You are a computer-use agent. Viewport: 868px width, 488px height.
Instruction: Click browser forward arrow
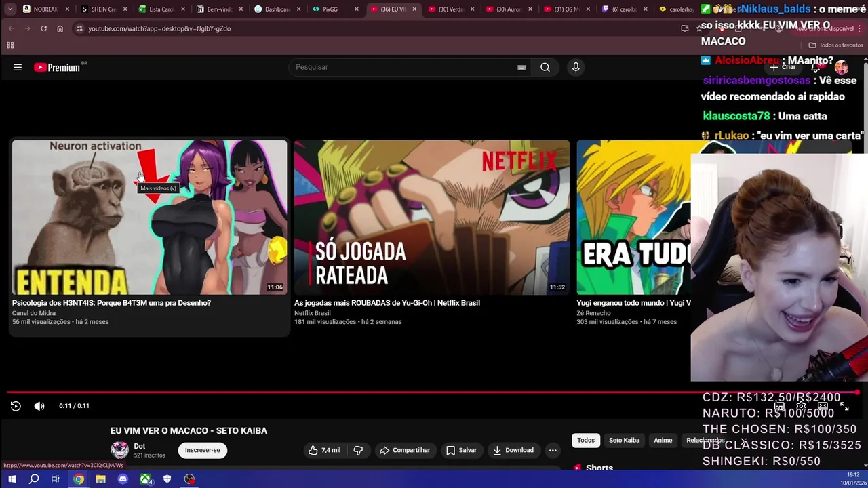coord(27,28)
